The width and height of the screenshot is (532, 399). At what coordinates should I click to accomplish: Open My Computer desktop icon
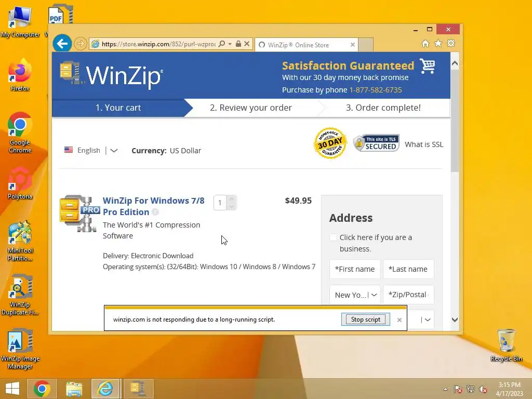[20, 22]
